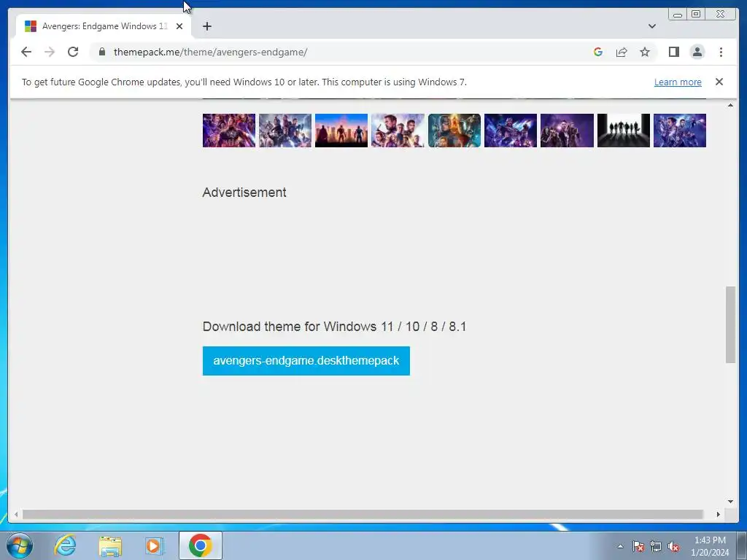Open Chrome's three-dot menu
The width and height of the screenshot is (747, 560).
point(721,52)
